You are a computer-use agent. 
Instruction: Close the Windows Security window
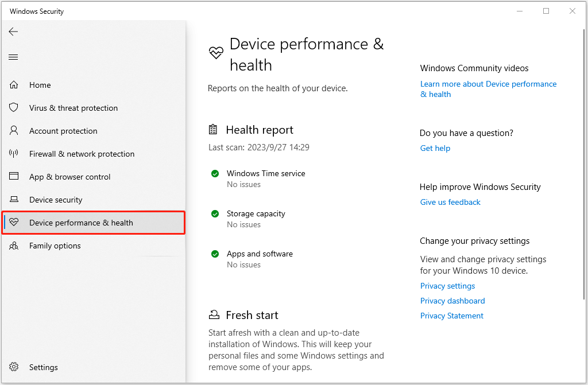572,11
